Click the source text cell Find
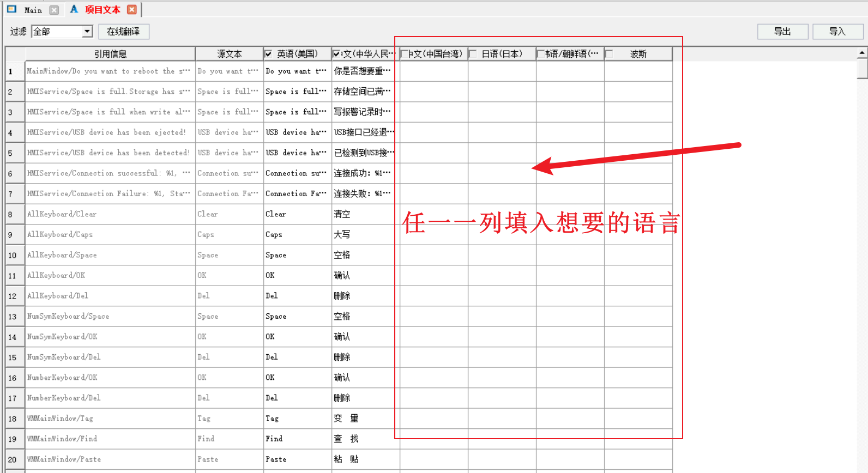The width and height of the screenshot is (868, 473). pos(229,439)
